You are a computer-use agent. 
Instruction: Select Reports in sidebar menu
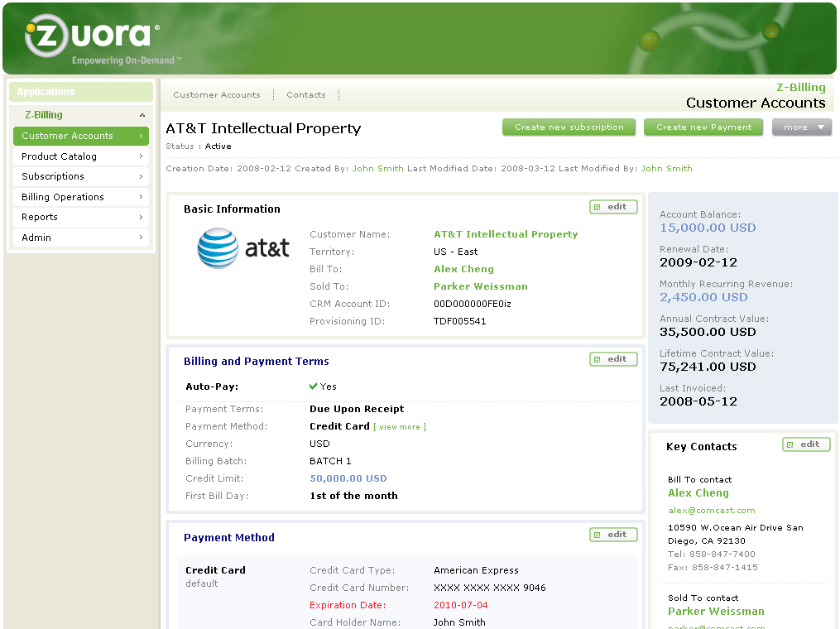[81, 217]
